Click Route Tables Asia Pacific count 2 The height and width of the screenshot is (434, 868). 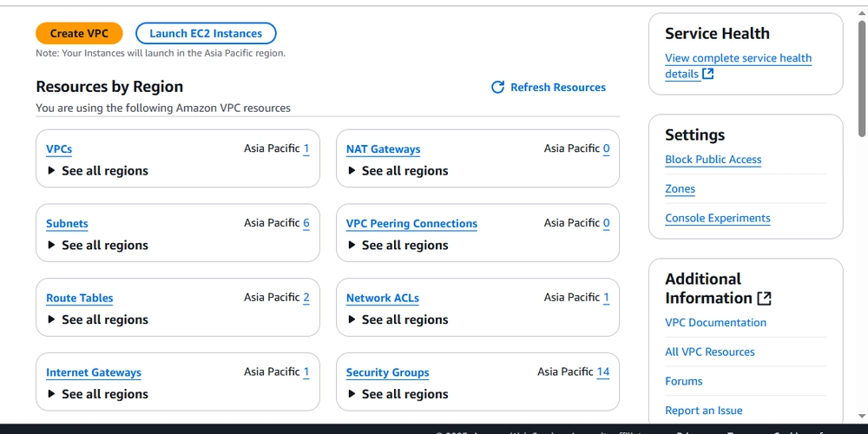tap(306, 297)
